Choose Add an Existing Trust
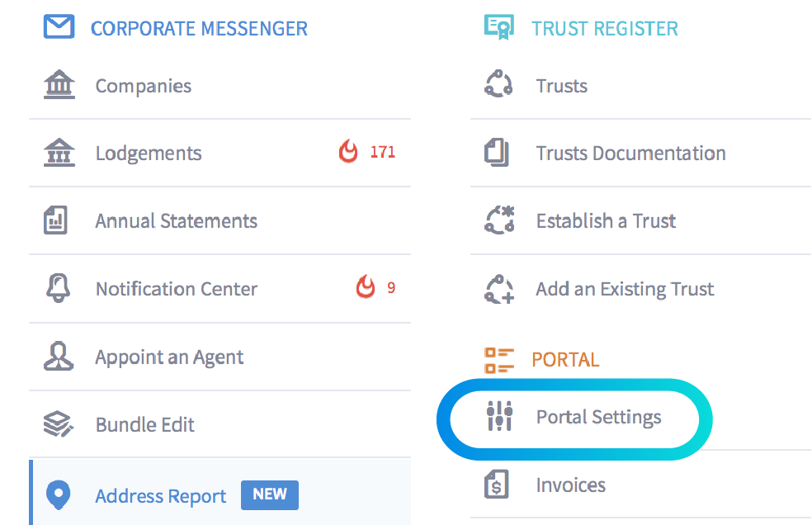Viewport: 812px width, 525px height. (625, 289)
